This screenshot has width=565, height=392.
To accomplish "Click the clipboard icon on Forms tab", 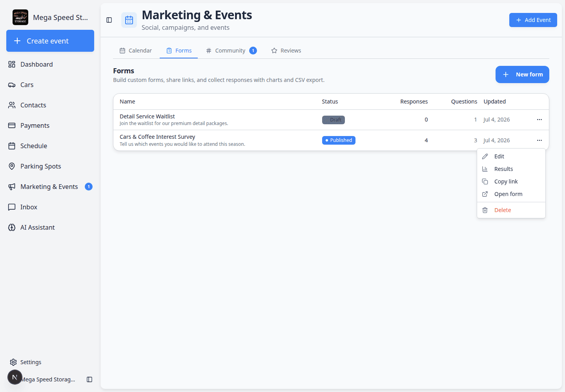I will pos(169,51).
